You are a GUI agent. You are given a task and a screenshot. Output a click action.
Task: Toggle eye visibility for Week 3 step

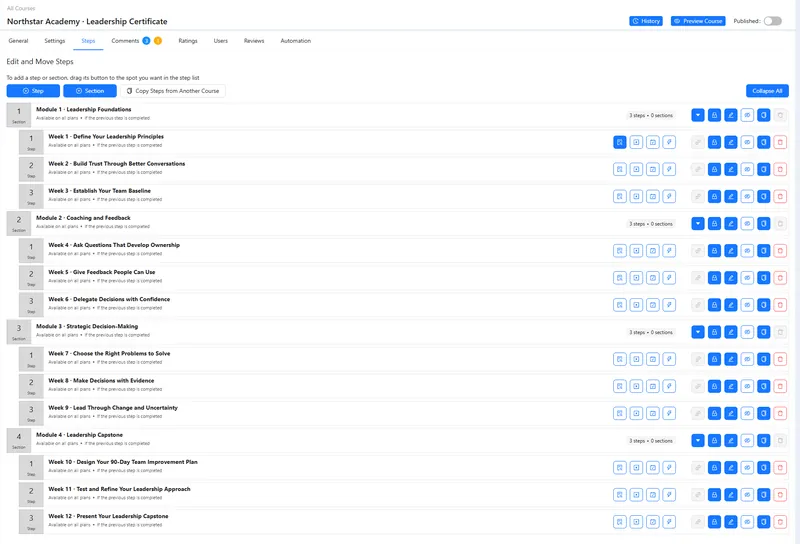point(747,196)
